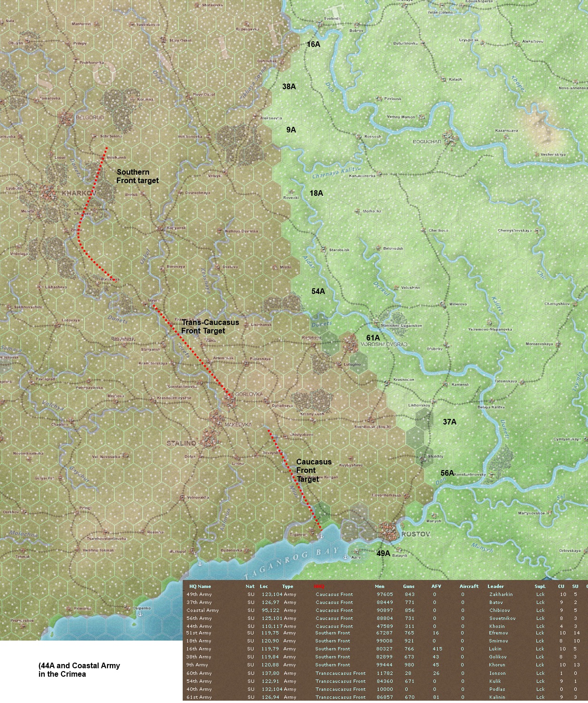Click the Rostov city icon on map

(389, 531)
